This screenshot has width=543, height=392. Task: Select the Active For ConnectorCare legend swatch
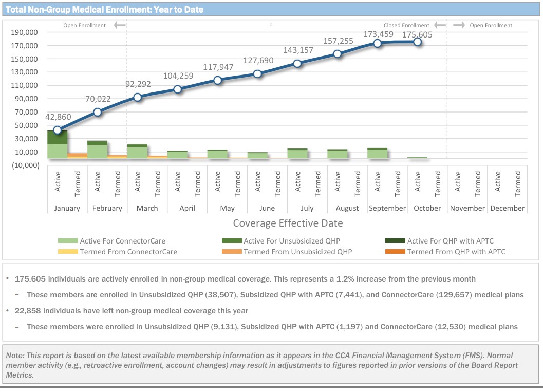point(68,240)
